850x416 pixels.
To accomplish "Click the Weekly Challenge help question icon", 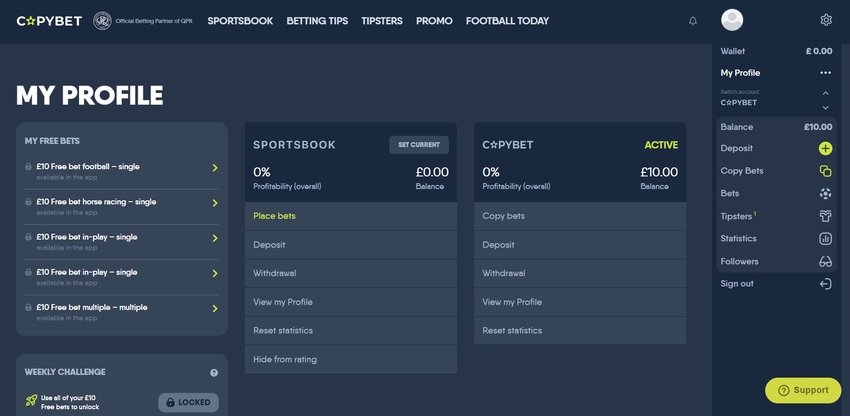I will click(214, 373).
